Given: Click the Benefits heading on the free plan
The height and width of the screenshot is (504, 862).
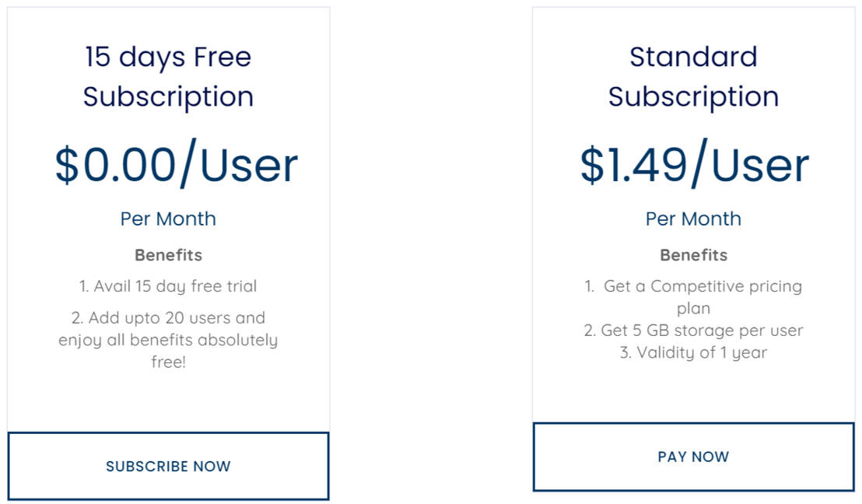Looking at the screenshot, I should [x=168, y=254].
